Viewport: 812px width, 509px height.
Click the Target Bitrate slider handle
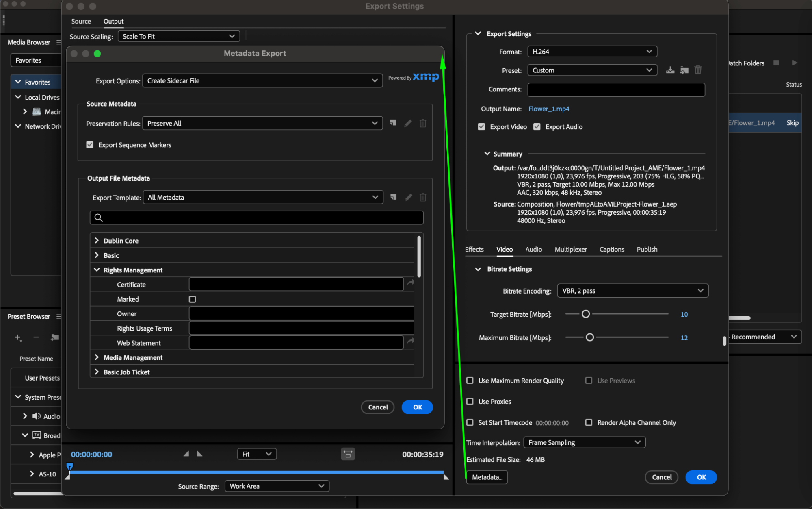click(585, 314)
